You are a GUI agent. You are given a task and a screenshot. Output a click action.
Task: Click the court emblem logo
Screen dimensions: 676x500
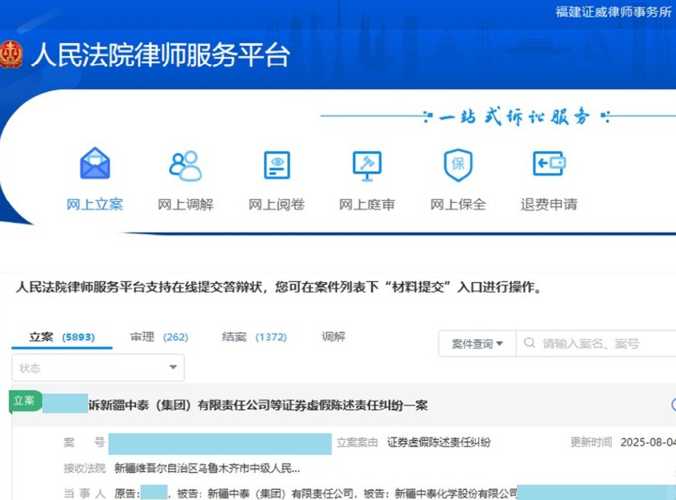tap(10, 55)
